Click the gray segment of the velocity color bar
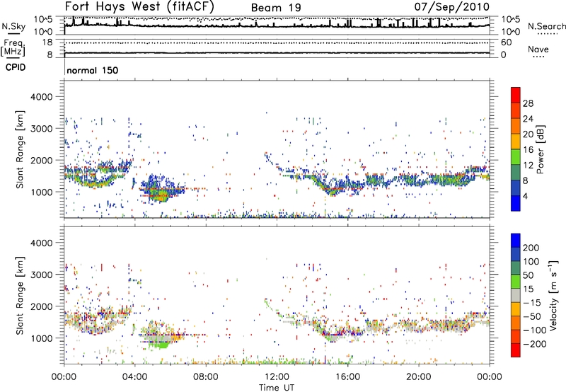This screenshot has height=392, width=566. pos(516,295)
